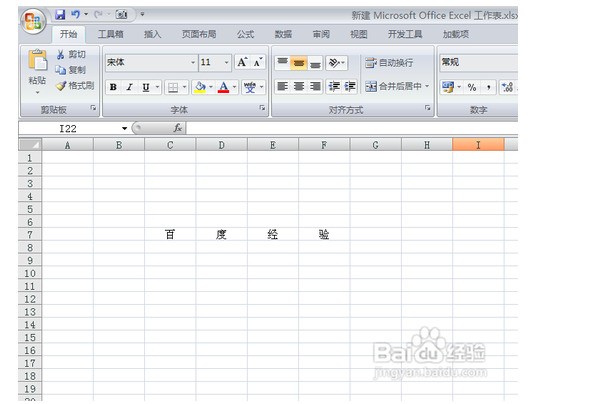Viewport: 598px width, 404px height.
Task: Customize Quick Access Toolbar dropdown
Action: point(142,14)
